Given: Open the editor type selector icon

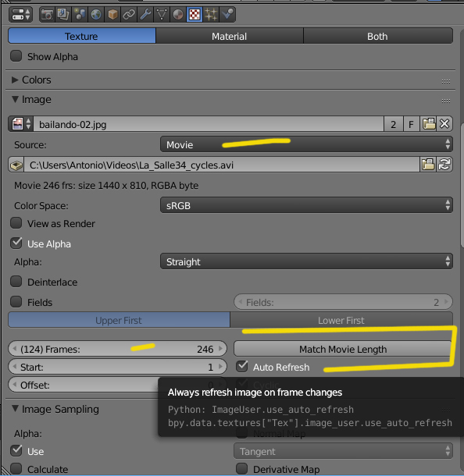Looking at the screenshot, I should [x=20, y=14].
